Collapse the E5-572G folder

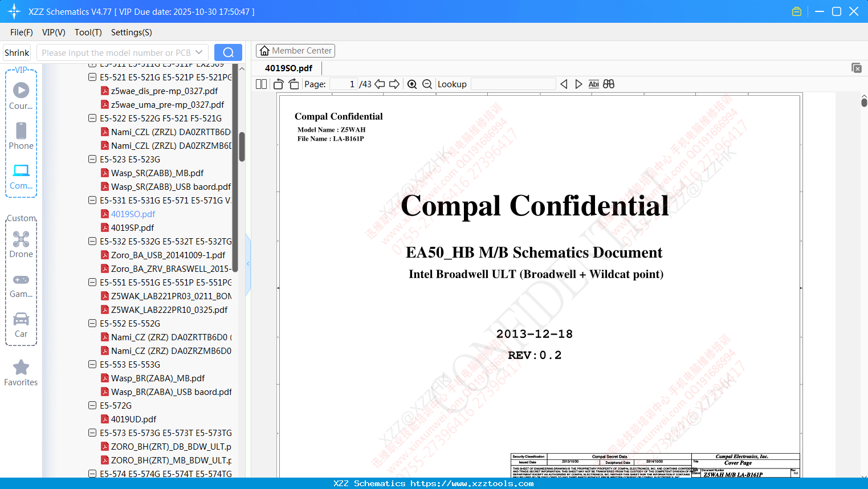(x=92, y=405)
